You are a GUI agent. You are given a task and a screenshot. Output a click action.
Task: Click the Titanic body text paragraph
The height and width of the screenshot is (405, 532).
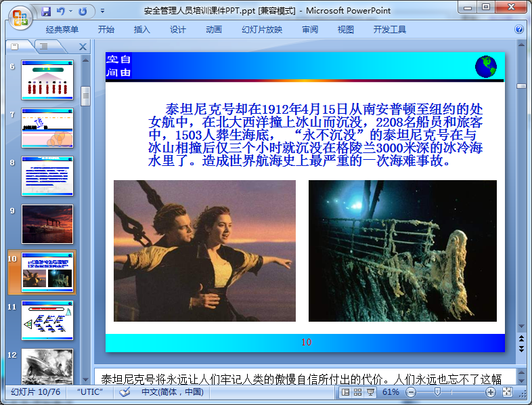315,135
